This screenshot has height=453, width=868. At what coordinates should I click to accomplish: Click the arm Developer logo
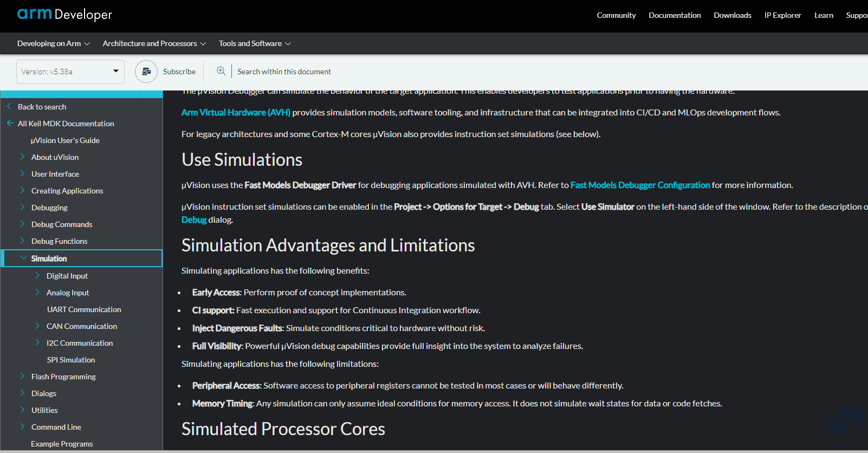64,15
